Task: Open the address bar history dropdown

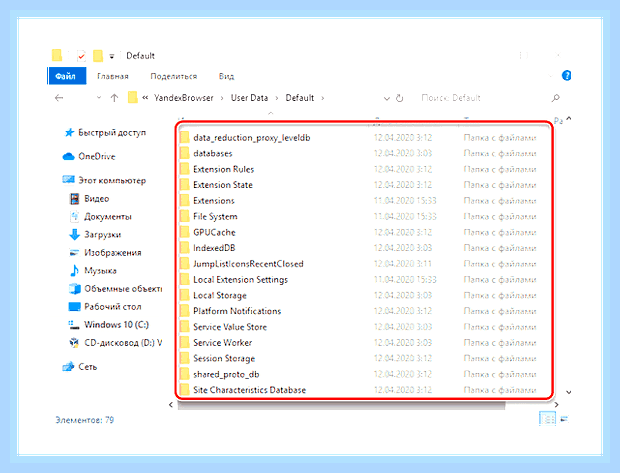Action: pos(387,98)
